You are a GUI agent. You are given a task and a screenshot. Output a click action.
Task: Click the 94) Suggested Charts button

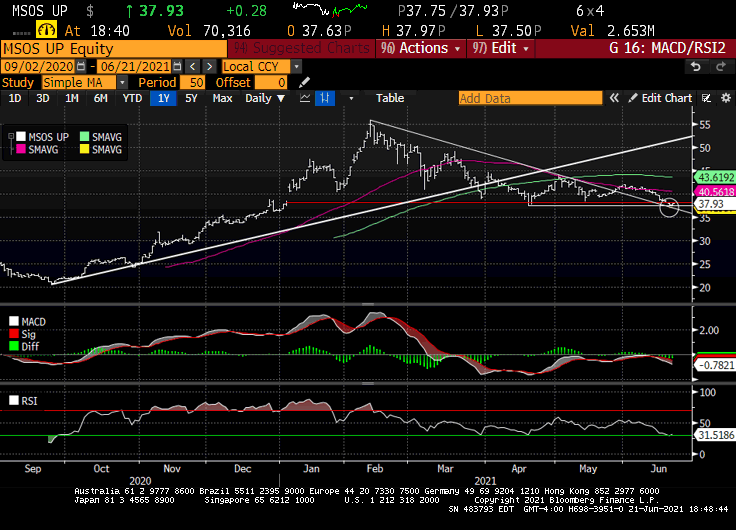coord(301,48)
